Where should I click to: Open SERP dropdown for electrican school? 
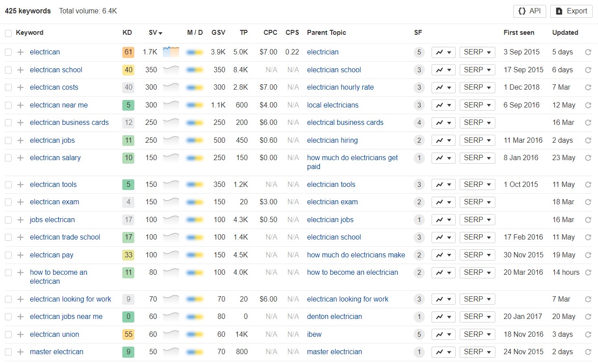pyautogui.click(x=477, y=70)
